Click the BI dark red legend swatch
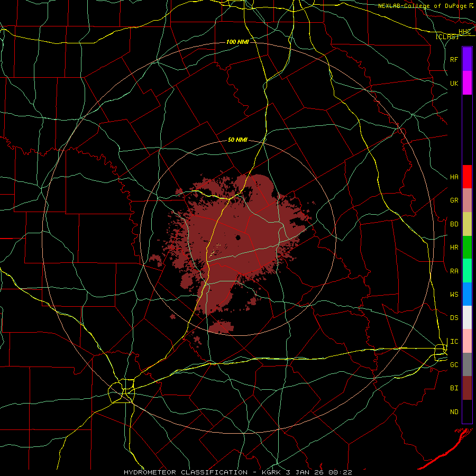The image size is (476, 476). (467, 388)
